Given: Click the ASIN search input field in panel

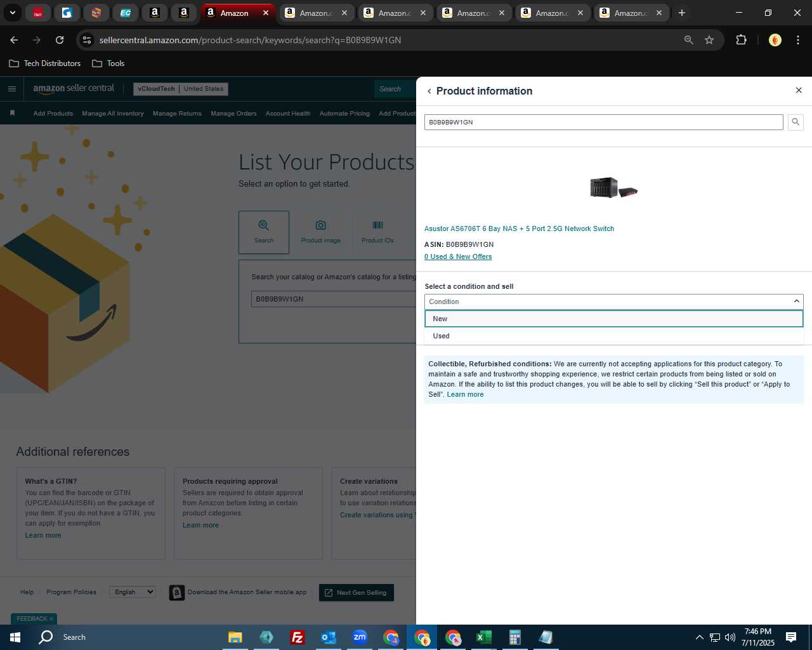Looking at the screenshot, I should 603,122.
